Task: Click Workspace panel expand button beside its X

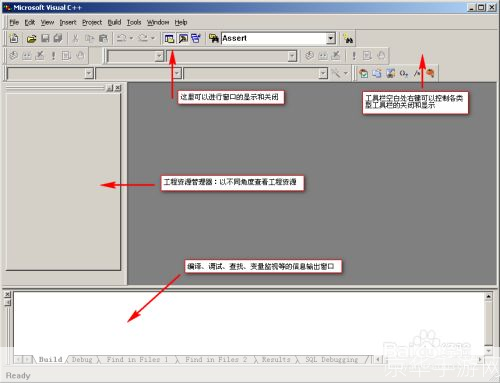Action: 110,88
